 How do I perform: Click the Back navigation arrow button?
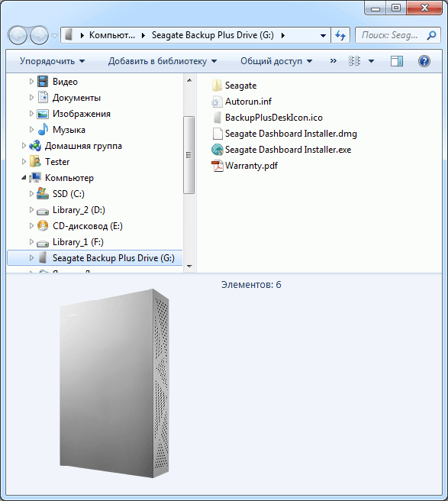18,35
